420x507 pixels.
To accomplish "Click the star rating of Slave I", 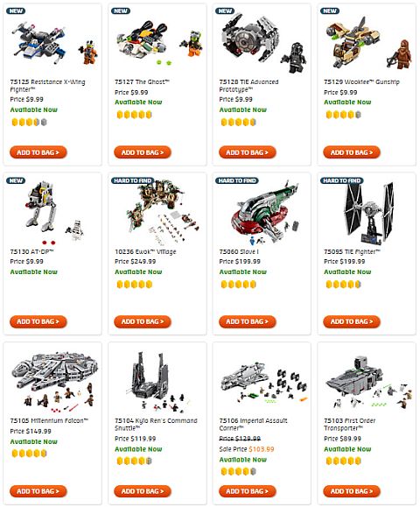I will pyautogui.click(x=238, y=285).
